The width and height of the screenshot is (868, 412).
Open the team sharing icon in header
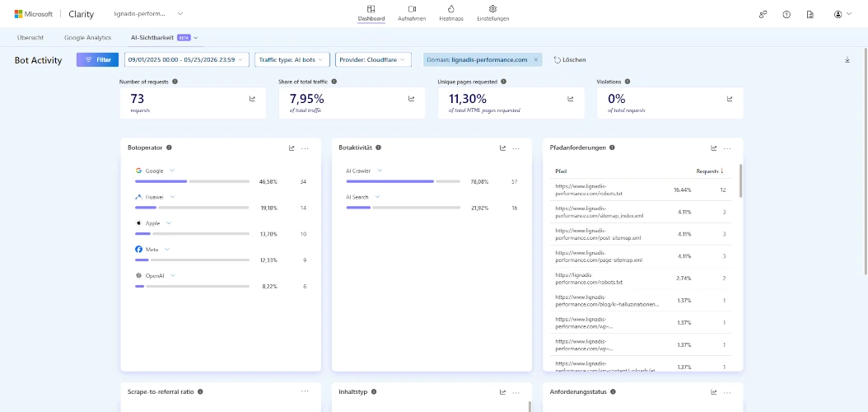click(763, 14)
